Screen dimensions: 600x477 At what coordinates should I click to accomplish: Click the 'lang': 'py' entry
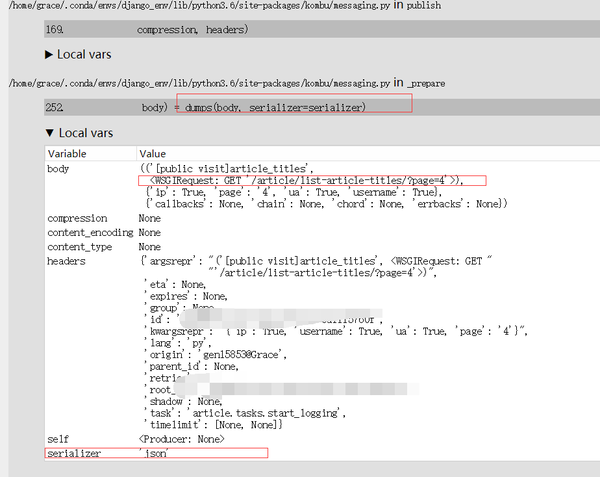[x=178, y=343]
